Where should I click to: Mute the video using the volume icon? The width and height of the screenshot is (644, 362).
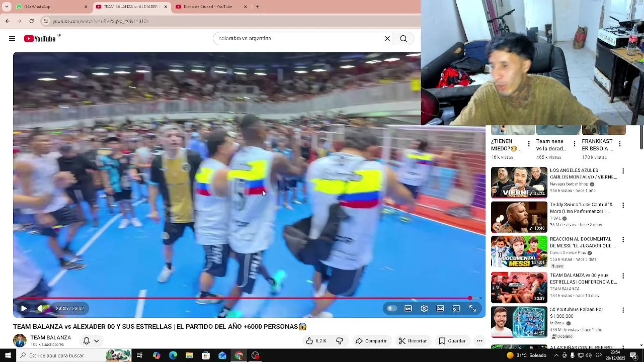pyautogui.click(x=41, y=308)
